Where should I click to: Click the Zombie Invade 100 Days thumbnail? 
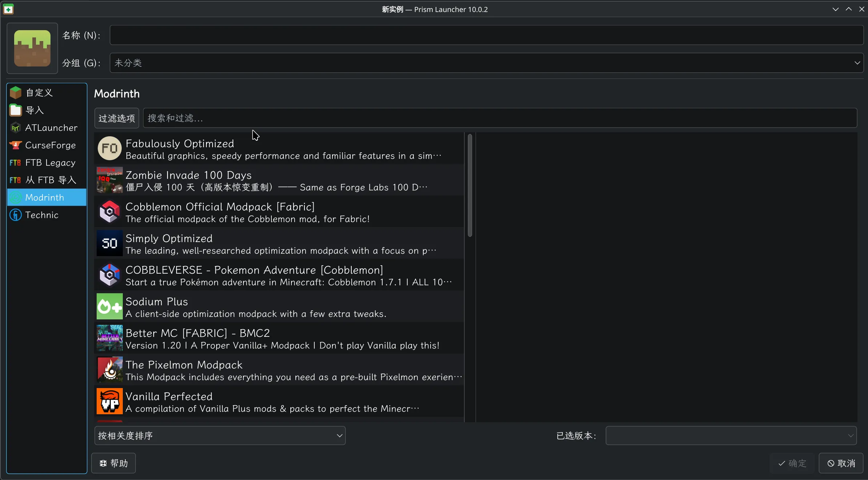(x=109, y=180)
